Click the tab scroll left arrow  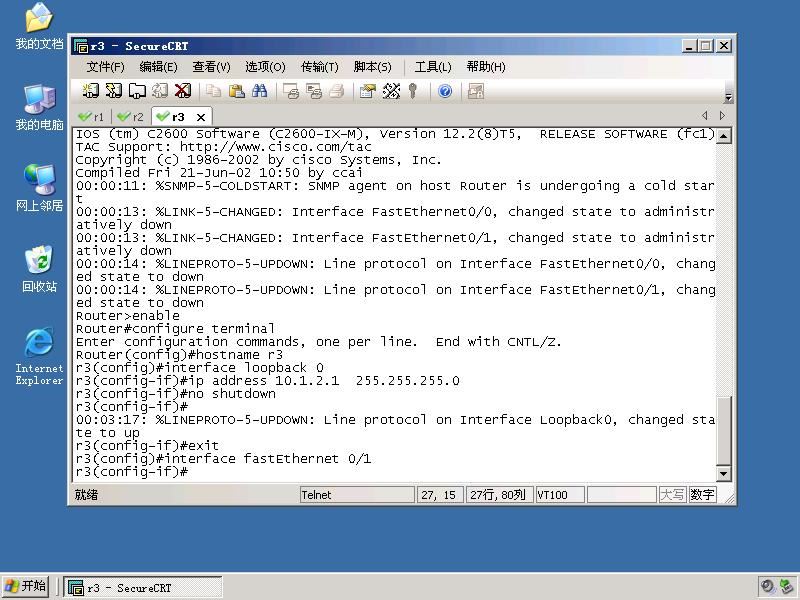click(x=705, y=116)
